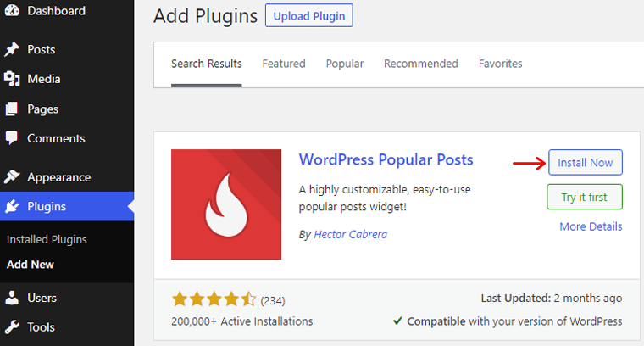Click the Plugins plug icon
Image resolution: width=644 pixels, height=346 pixels.
[x=12, y=206]
